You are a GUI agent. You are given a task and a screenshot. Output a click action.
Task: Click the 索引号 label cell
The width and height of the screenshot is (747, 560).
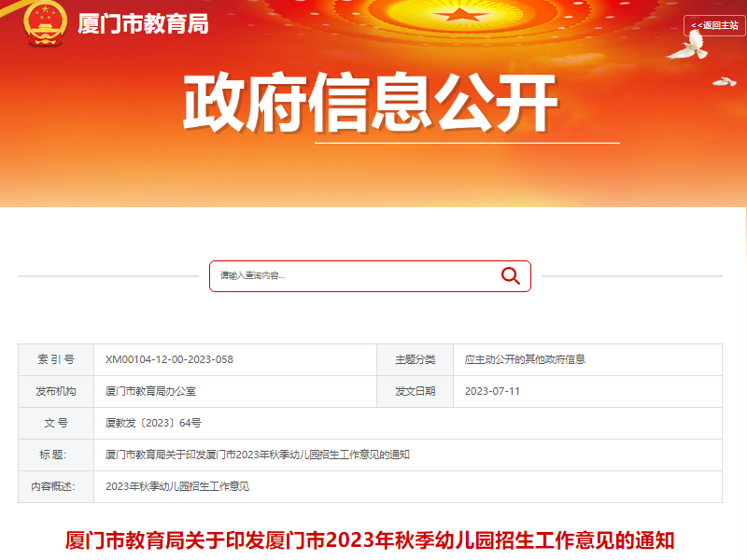(56, 360)
